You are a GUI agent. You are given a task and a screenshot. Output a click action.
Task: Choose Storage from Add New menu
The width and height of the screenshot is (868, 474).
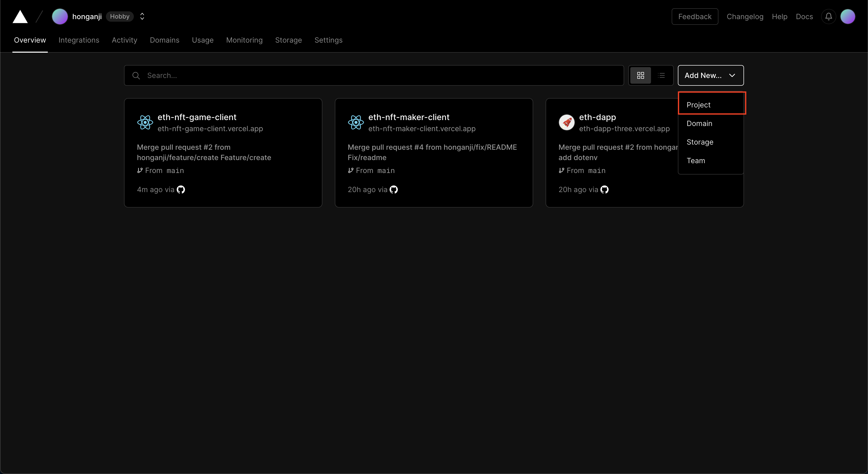[x=711, y=142]
